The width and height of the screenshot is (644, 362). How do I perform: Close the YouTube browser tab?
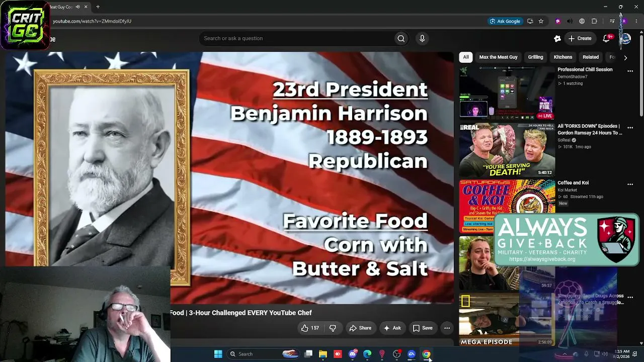pos(86,7)
